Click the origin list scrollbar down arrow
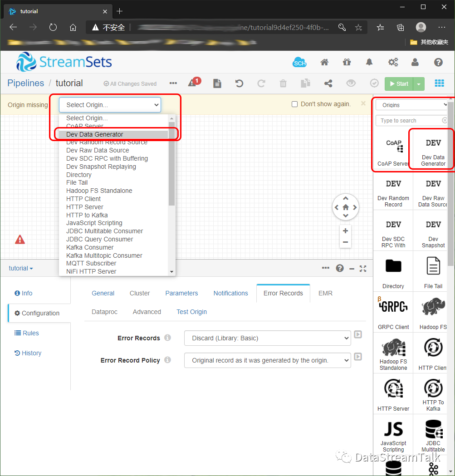Screen dimensions: 455x476 pyautogui.click(x=172, y=272)
